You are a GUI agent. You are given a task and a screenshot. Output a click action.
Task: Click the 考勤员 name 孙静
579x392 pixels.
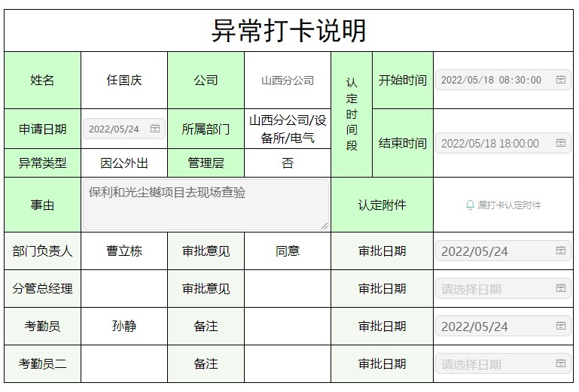point(124,327)
